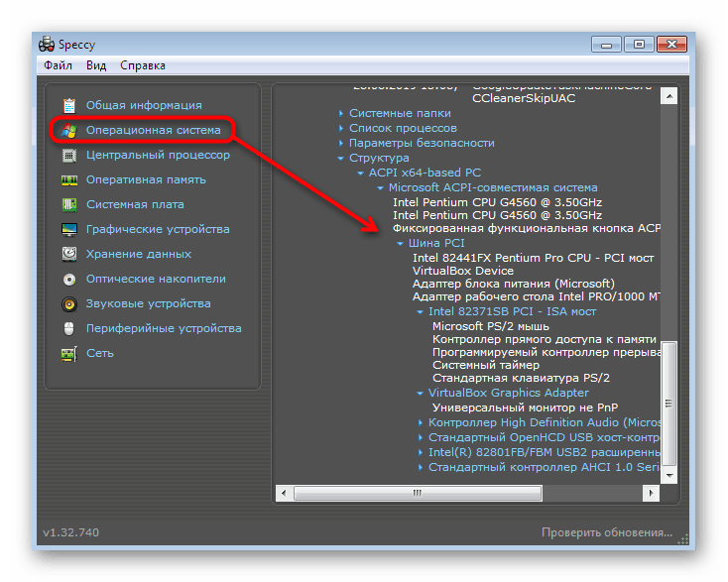Viewport: 728px width, 582px height.
Task: Select the Microsoft PS/2 мышь row
Action: [x=491, y=326]
